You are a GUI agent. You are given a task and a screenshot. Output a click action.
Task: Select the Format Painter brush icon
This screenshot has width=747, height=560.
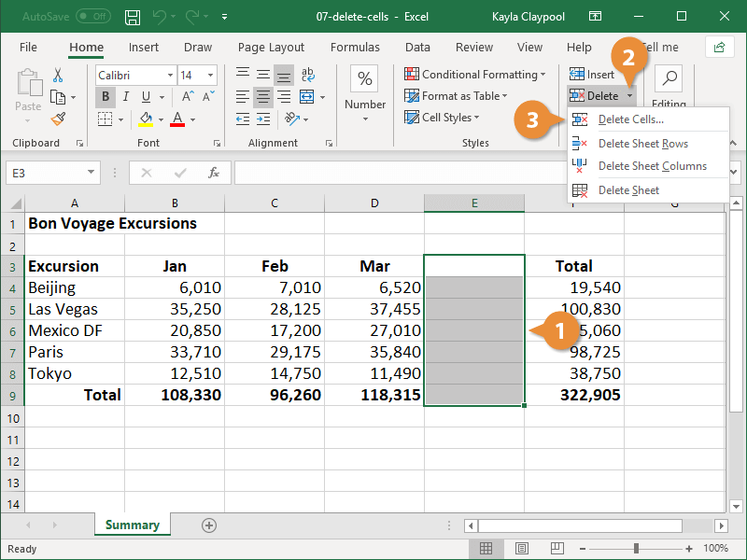58,119
